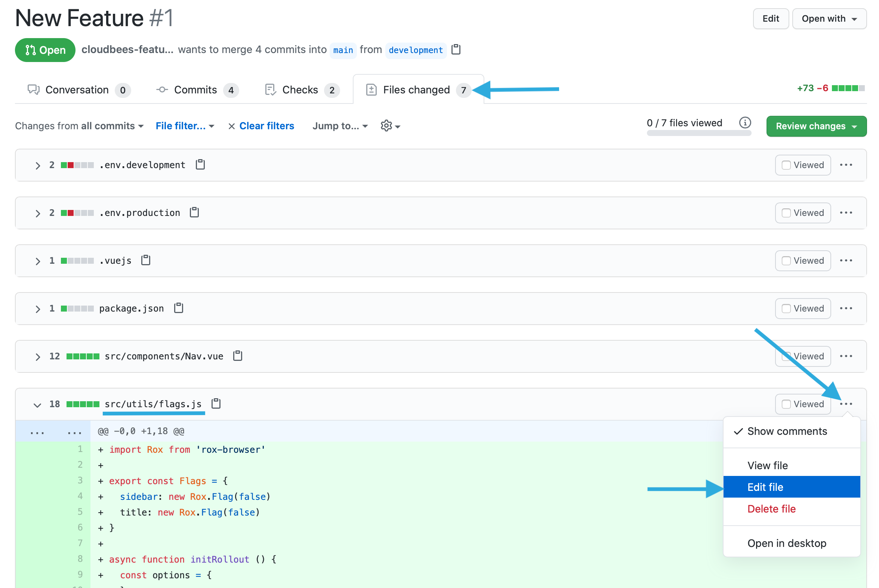Click the settings gear icon for diff options
This screenshot has height=588, width=879.
(x=388, y=125)
